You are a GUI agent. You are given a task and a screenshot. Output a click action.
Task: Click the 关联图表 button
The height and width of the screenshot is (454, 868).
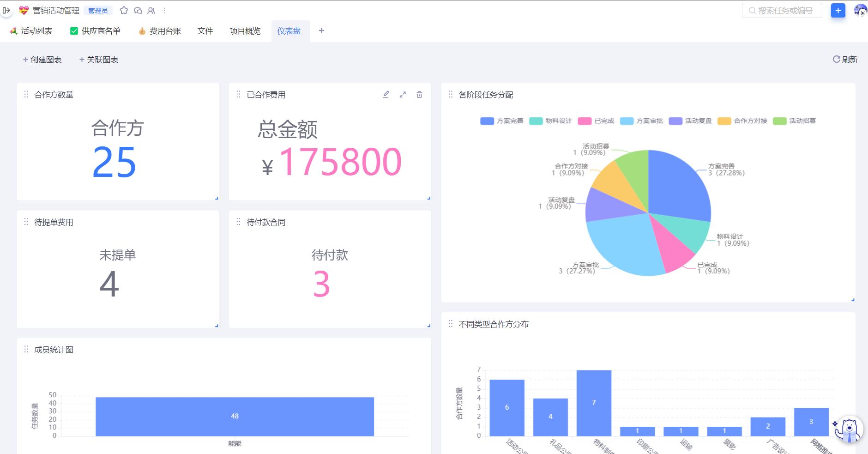[x=99, y=59]
